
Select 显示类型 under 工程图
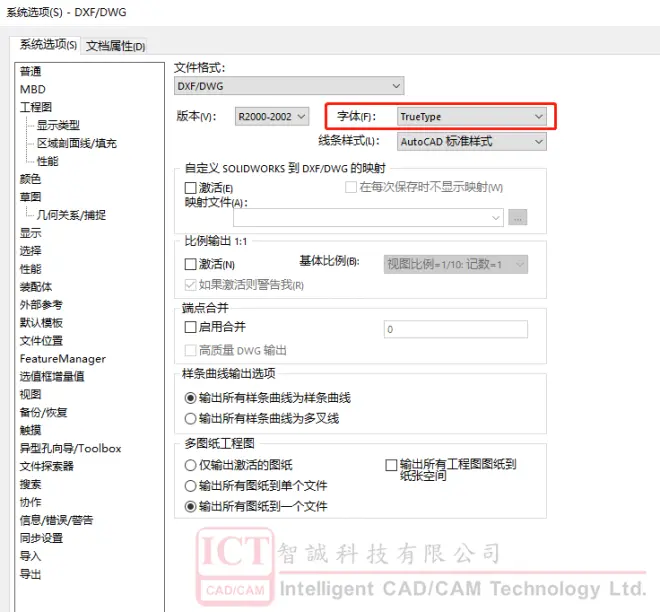click(x=58, y=125)
